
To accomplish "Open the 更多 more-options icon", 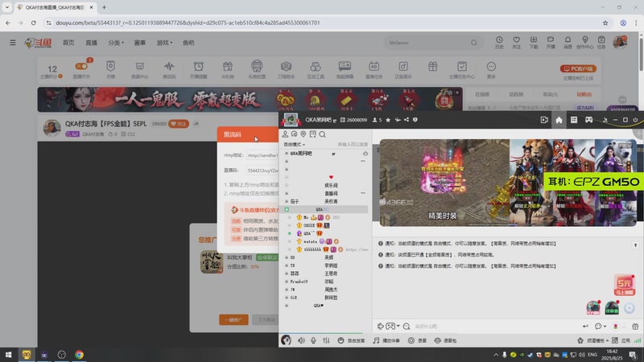I will (x=491, y=69).
